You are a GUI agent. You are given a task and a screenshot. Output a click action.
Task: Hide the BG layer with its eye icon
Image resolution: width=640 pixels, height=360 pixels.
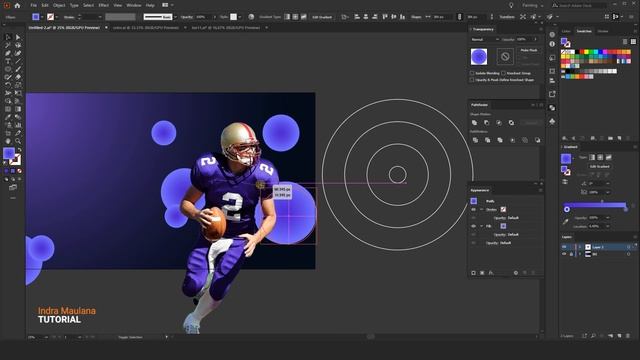coord(564,254)
